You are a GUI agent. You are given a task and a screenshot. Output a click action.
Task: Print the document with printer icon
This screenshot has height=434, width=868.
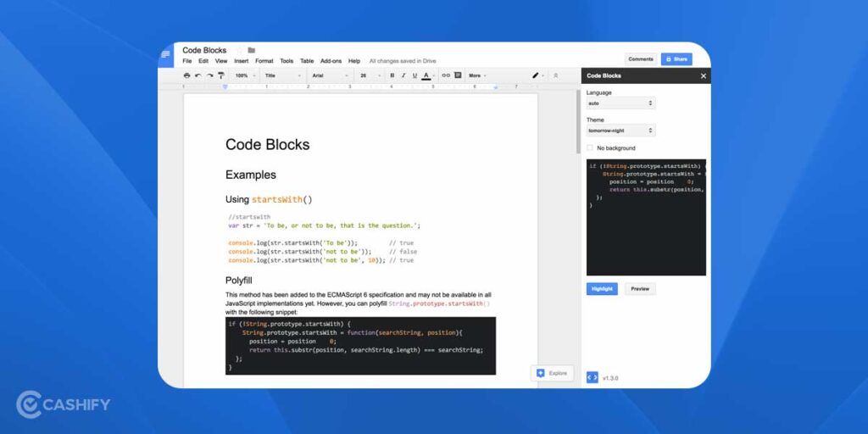(186, 75)
